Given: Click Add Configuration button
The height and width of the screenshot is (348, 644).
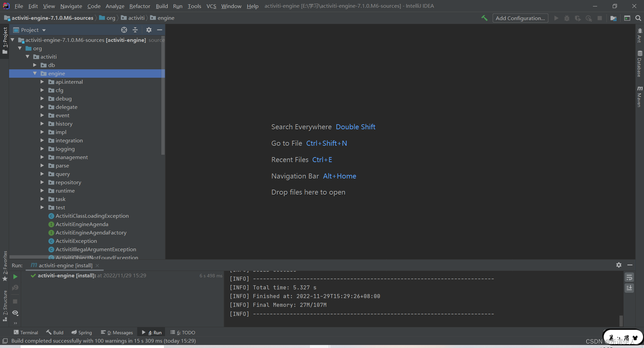Looking at the screenshot, I should tap(520, 18).
